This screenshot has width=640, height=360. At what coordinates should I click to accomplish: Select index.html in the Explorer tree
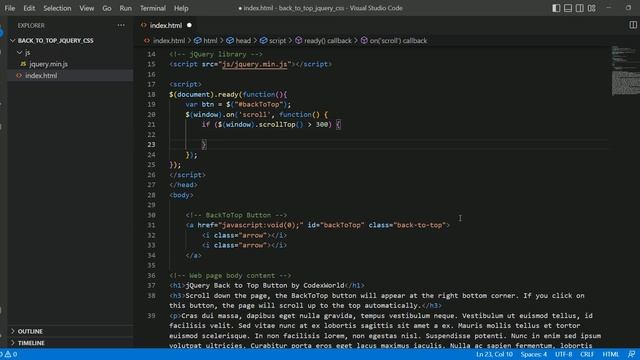coord(41,76)
